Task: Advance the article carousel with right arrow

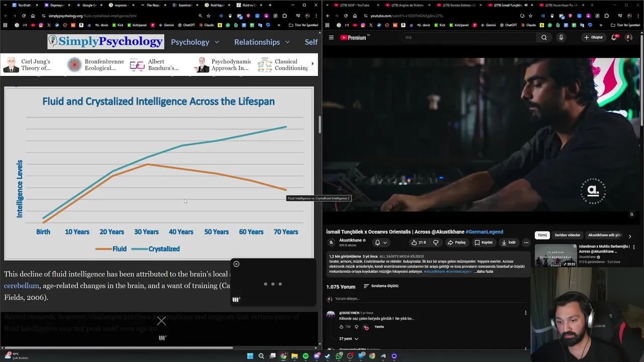Action: pos(312,64)
